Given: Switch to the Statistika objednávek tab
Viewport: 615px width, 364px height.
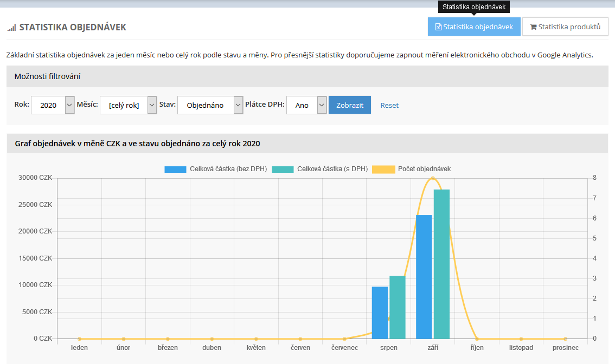Looking at the screenshot, I should tap(474, 27).
